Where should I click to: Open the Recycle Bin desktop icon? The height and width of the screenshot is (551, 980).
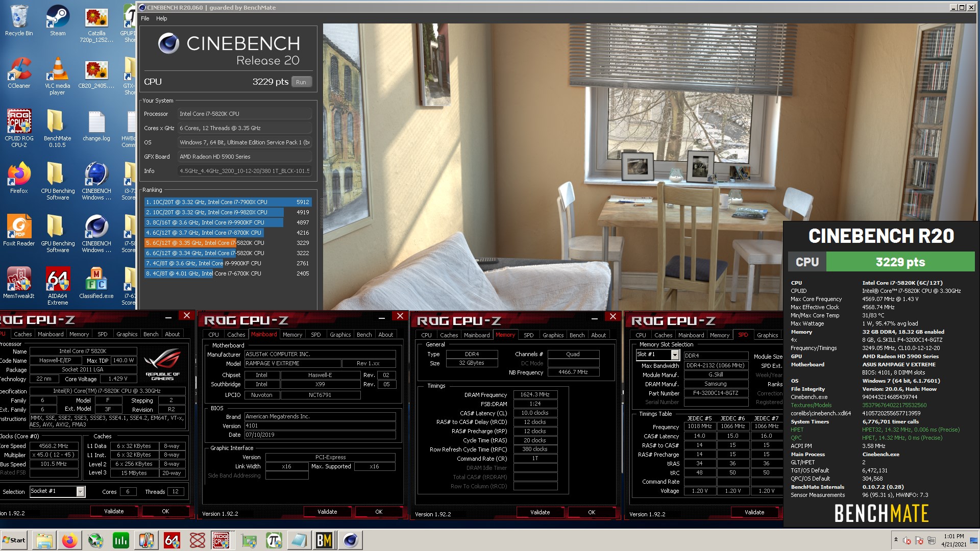[19, 21]
